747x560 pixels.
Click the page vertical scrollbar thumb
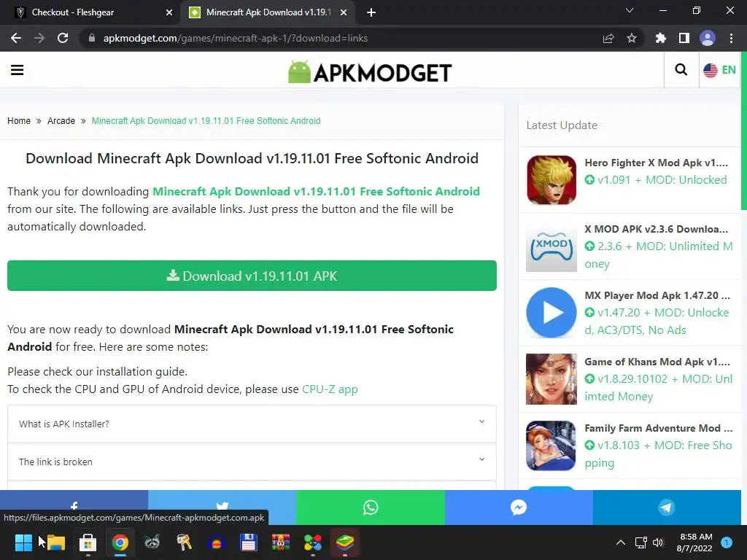[x=744, y=131]
